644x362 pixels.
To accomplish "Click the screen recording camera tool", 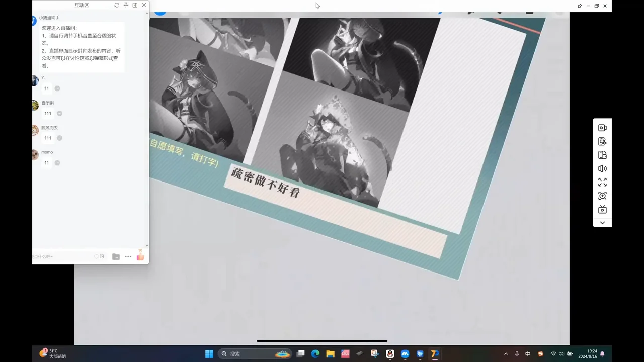I will (602, 128).
